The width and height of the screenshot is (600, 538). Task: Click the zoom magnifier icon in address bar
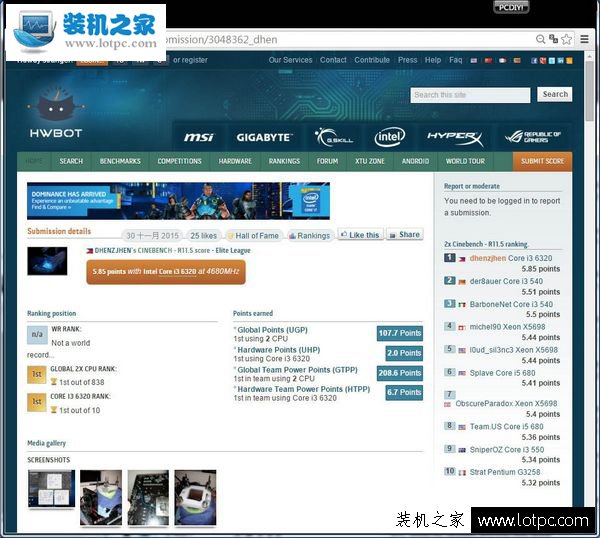point(540,39)
